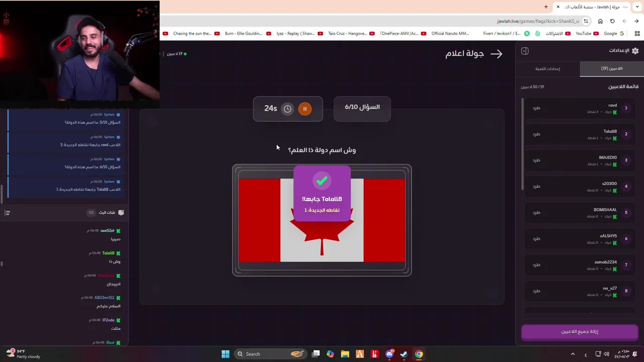The height and width of the screenshot is (362, 644).
Task: Go back using the arrow beside جولة اعلام
Action: [497, 54]
